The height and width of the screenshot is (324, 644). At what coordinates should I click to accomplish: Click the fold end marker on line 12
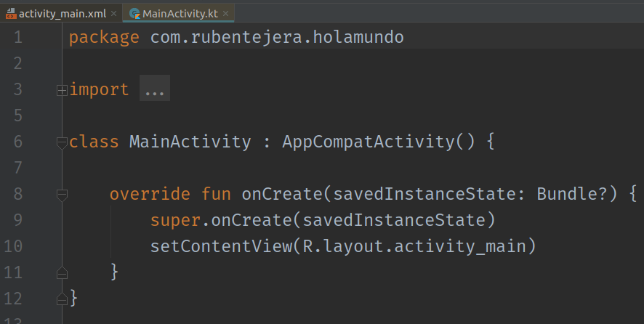tap(62, 299)
